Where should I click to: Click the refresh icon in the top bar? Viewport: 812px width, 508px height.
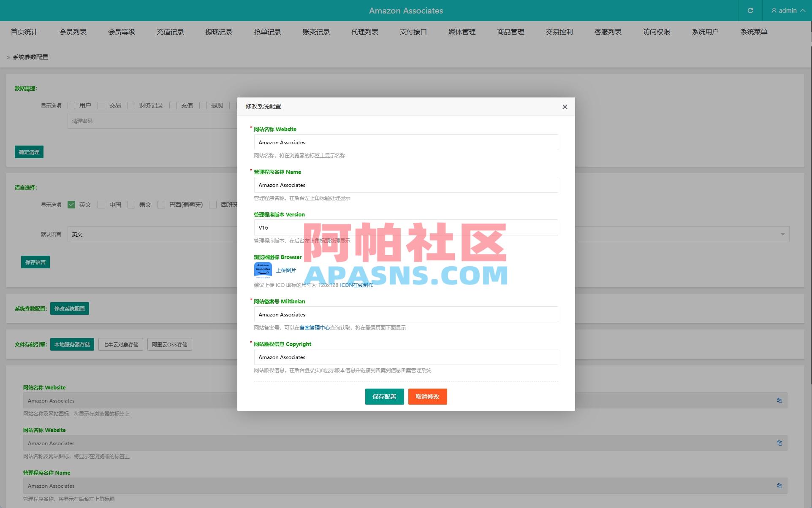tap(750, 11)
